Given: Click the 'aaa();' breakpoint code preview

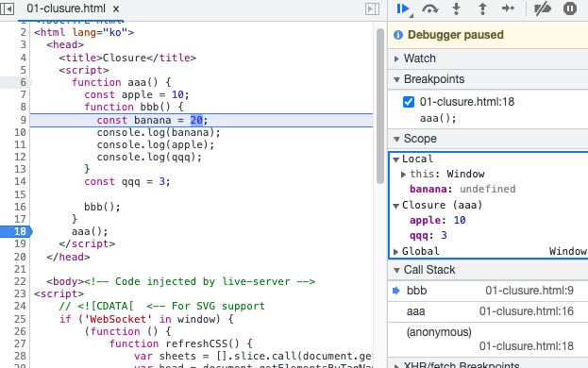Looking at the screenshot, I should [x=438, y=118].
